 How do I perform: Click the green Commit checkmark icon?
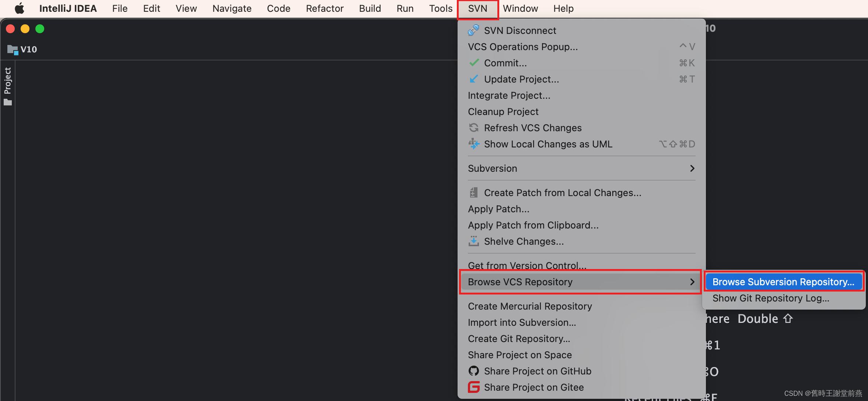pos(474,63)
